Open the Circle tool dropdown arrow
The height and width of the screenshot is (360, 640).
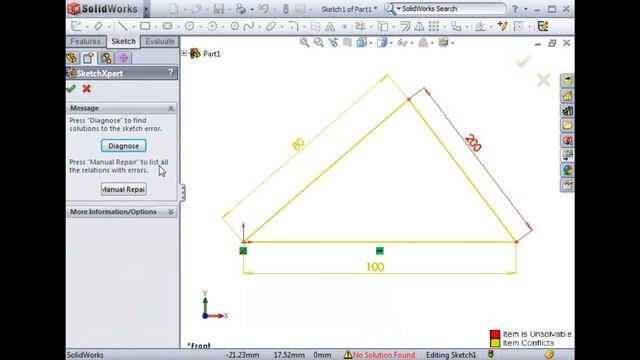(200, 27)
